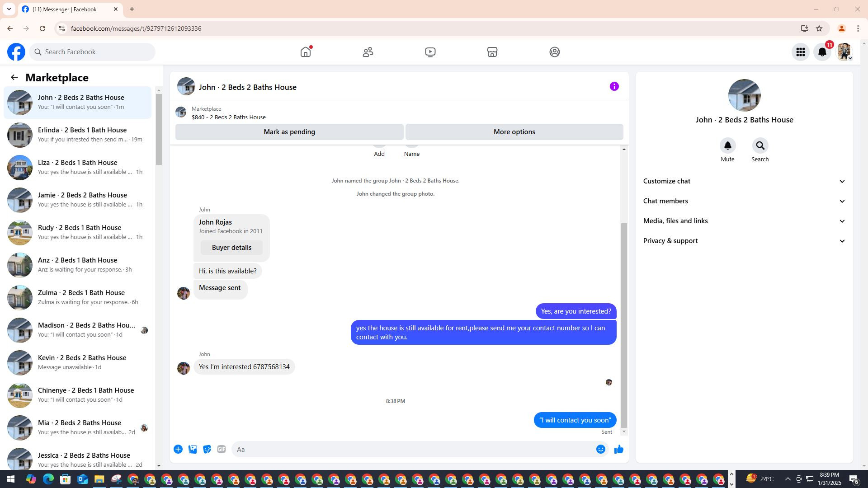This screenshot has height=488, width=868.
Task: Select the Messenger | Facebook browser tab
Action: coord(70,9)
